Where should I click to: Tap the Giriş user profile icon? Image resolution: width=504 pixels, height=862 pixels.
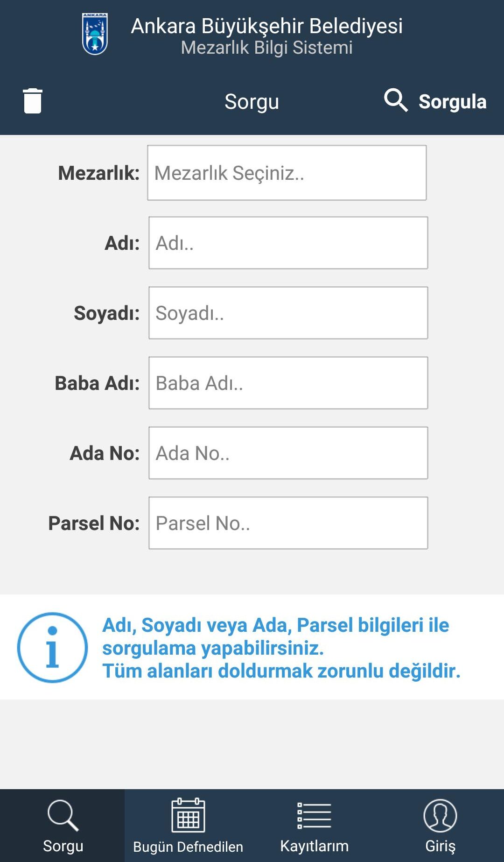click(440, 815)
